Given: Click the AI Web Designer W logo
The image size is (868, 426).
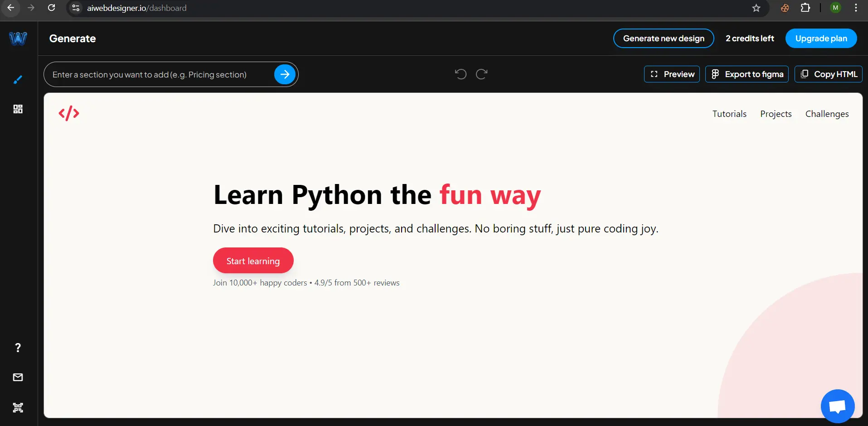Looking at the screenshot, I should coord(18,39).
